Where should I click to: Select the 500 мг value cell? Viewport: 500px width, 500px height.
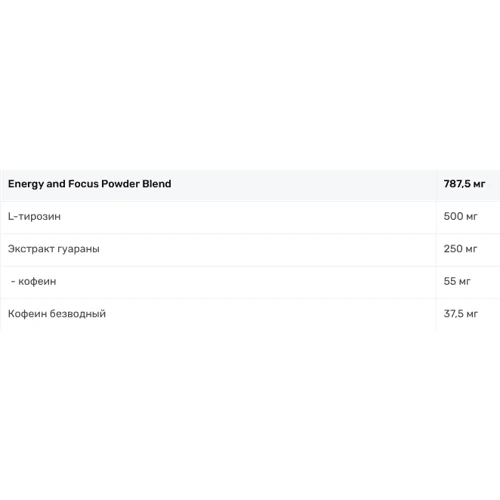point(460,216)
